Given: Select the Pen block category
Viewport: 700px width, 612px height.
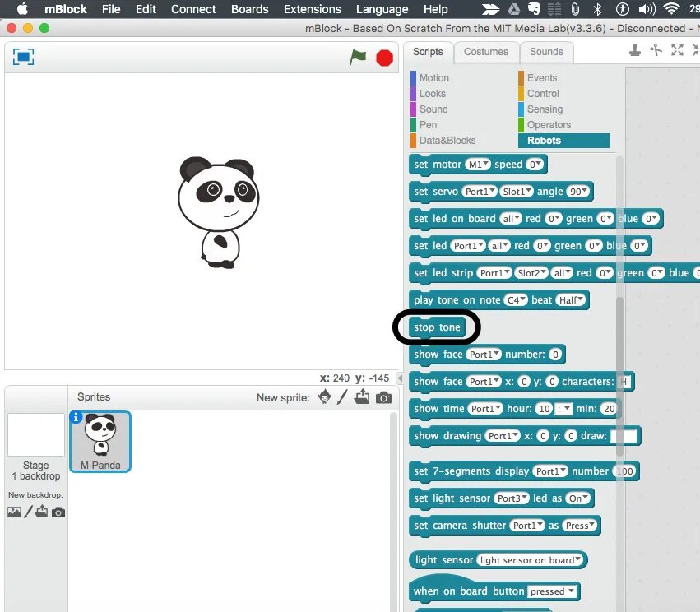Looking at the screenshot, I should [x=428, y=125].
